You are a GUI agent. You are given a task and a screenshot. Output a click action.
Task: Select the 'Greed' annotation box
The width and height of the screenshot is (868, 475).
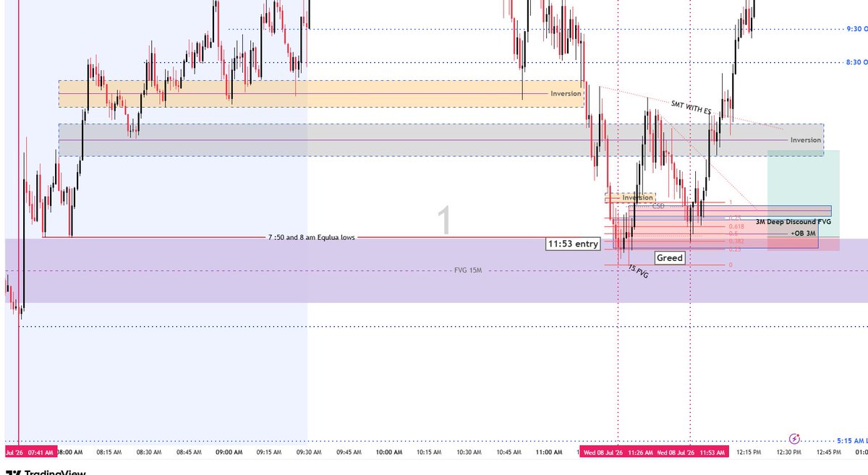point(669,257)
